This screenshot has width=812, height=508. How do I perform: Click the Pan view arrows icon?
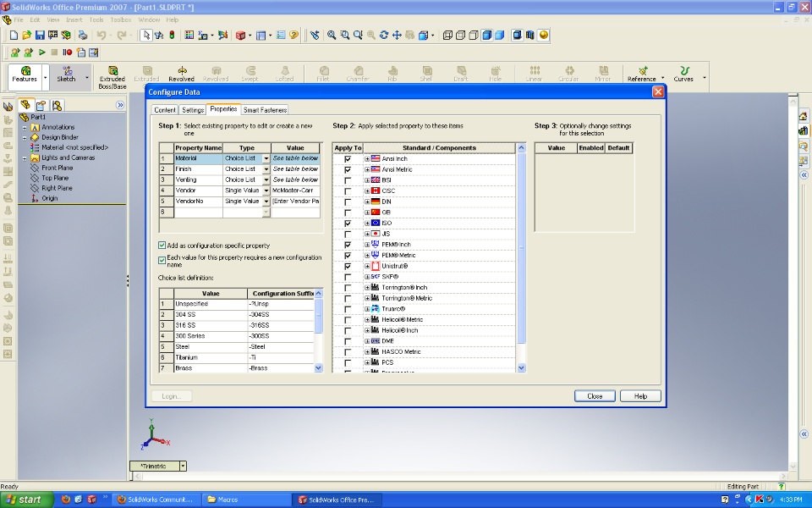pyautogui.click(x=397, y=36)
